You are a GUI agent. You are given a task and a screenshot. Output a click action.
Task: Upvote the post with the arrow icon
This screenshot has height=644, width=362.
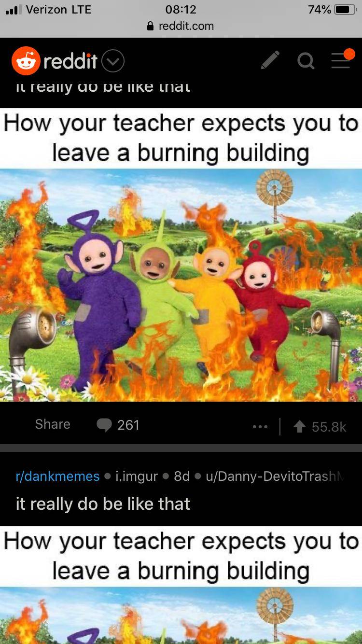tap(300, 426)
